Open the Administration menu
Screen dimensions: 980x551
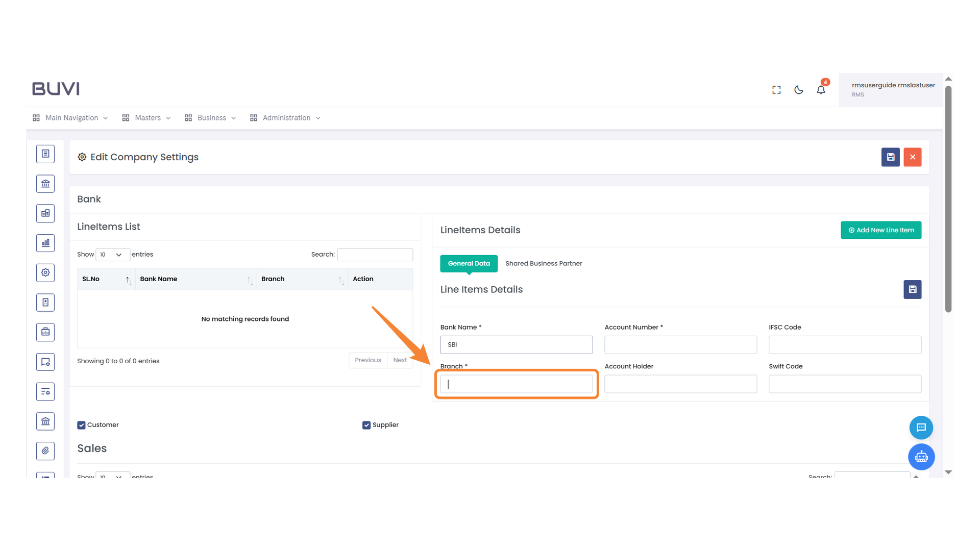coord(285,118)
